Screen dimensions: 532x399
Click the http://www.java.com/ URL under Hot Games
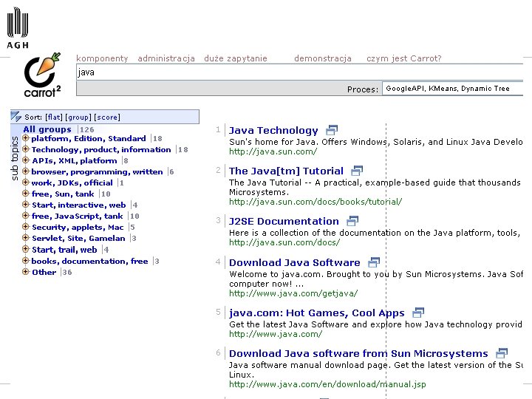276,334
